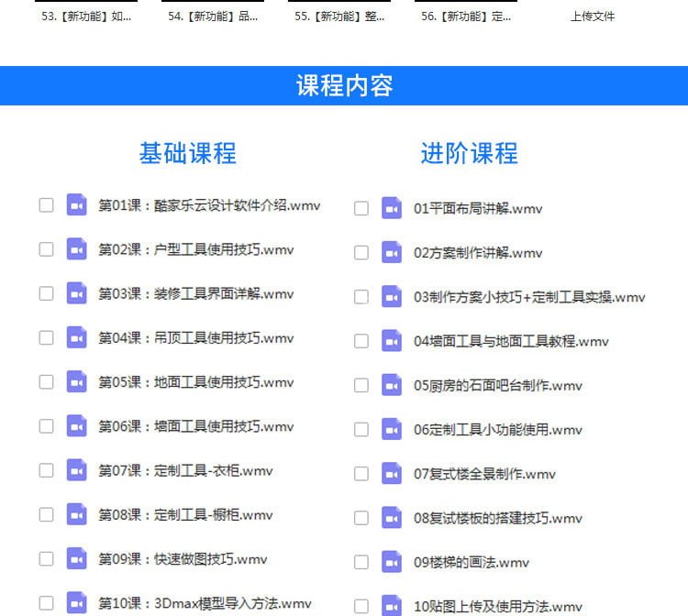Tick checkbox for 01平面布局讲解.wmv

361,208
